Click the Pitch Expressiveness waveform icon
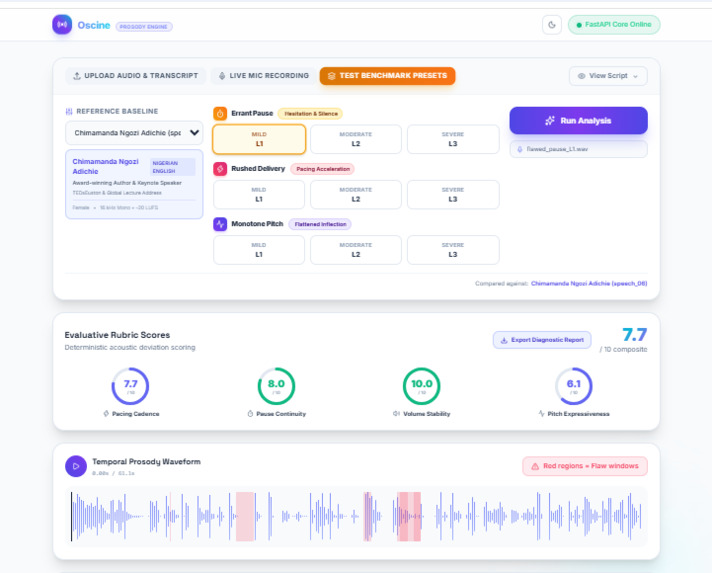The height and width of the screenshot is (573, 712). coord(541,414)
